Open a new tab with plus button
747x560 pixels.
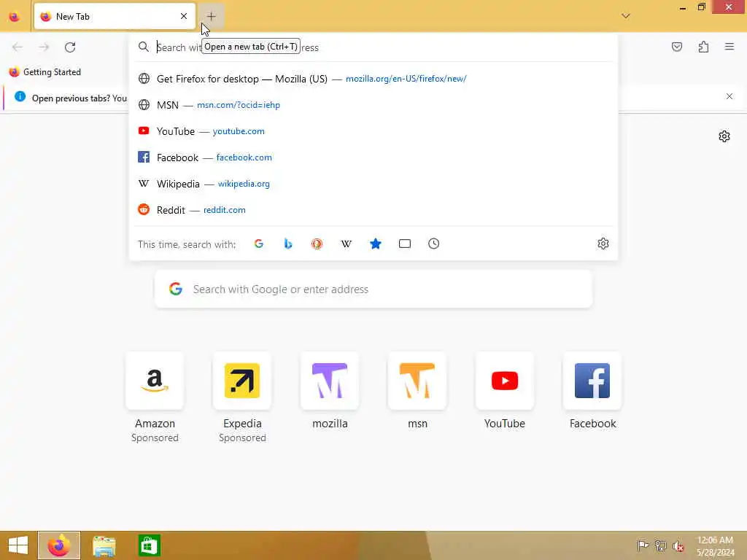pyautogui.click(x=211, y=16)
